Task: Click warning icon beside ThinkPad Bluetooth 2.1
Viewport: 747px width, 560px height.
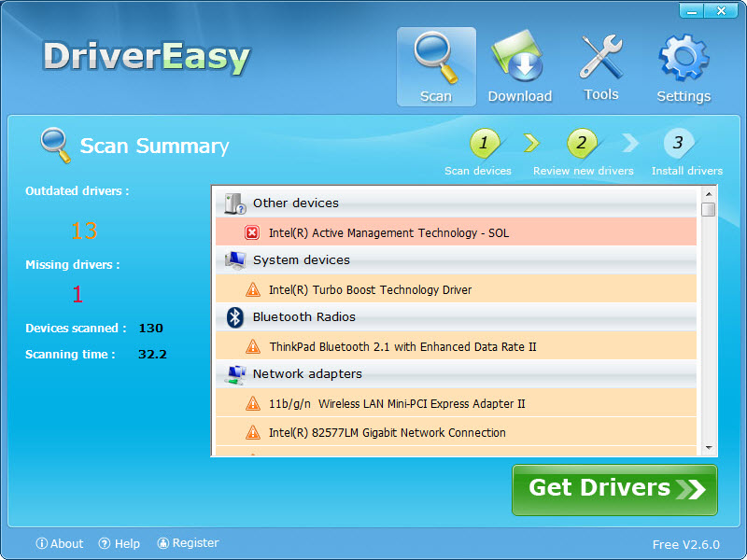Action: point(253,346)
